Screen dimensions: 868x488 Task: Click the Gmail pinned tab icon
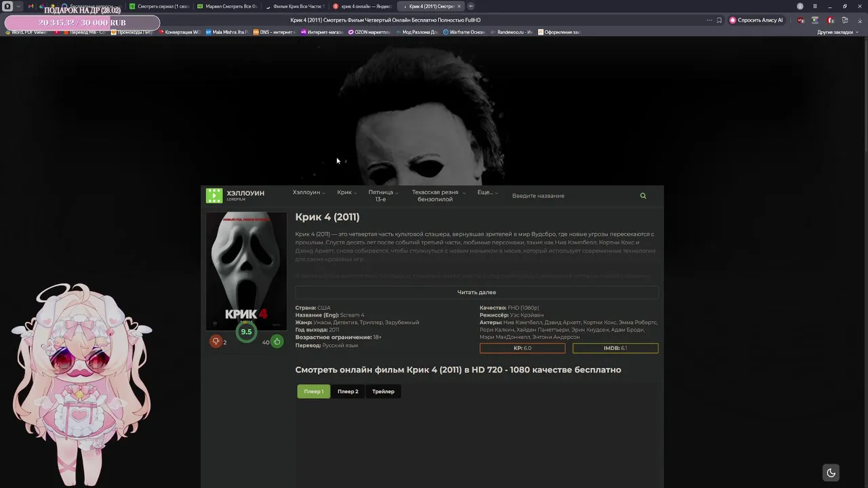pyautogui.click(x=30, y=6)
